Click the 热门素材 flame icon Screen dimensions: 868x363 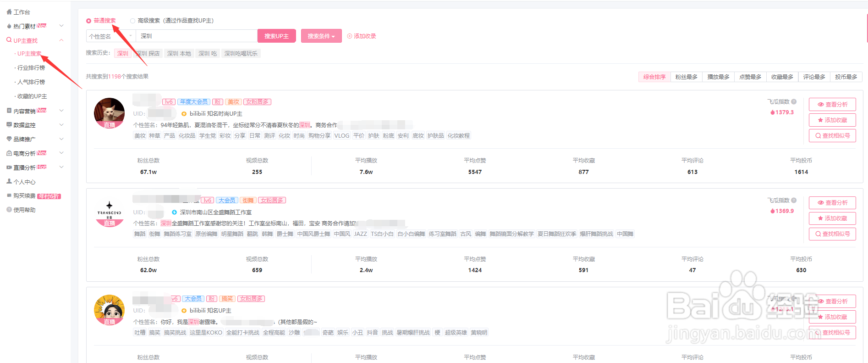pos(9,26)
